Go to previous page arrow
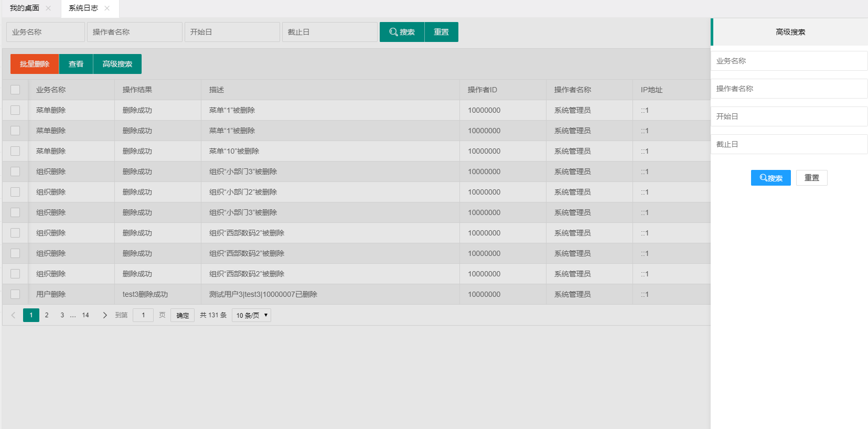 tap(13, 315)
